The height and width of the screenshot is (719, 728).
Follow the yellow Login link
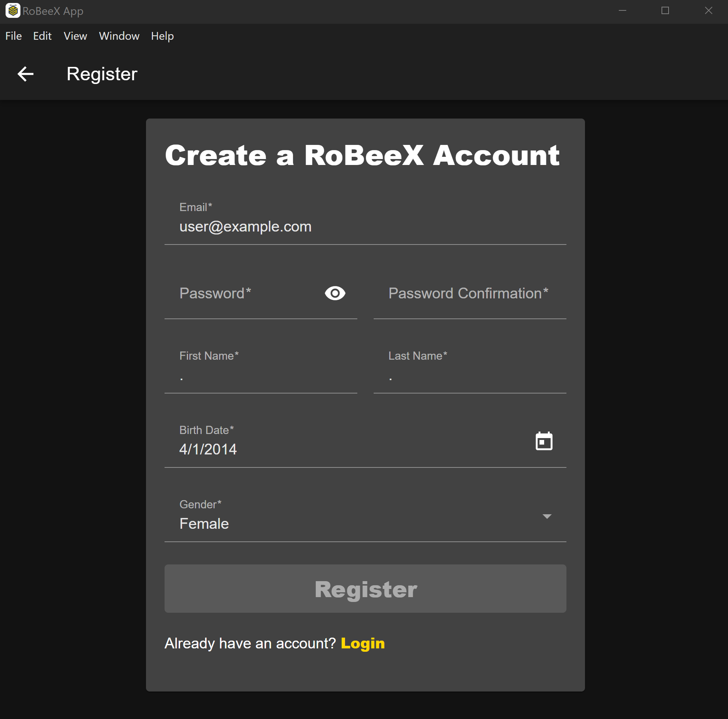pyautogui.click(x=363, y=643)
